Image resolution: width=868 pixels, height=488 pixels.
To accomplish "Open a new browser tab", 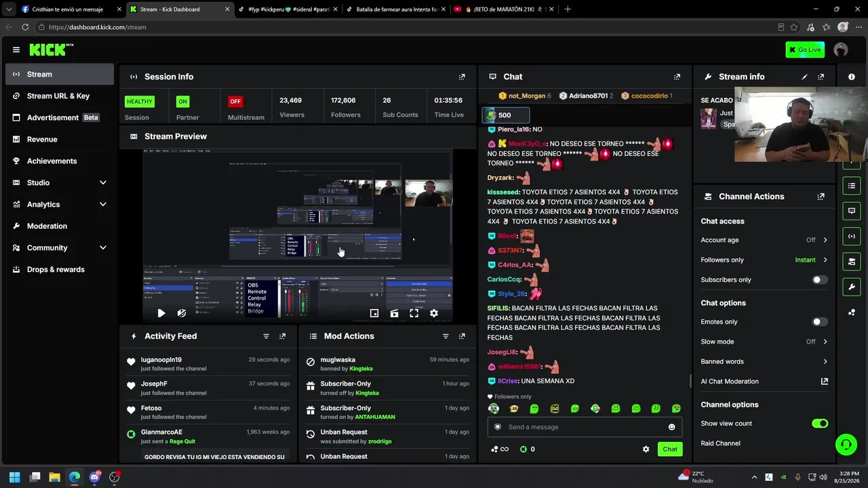I will tap(568, 9).
